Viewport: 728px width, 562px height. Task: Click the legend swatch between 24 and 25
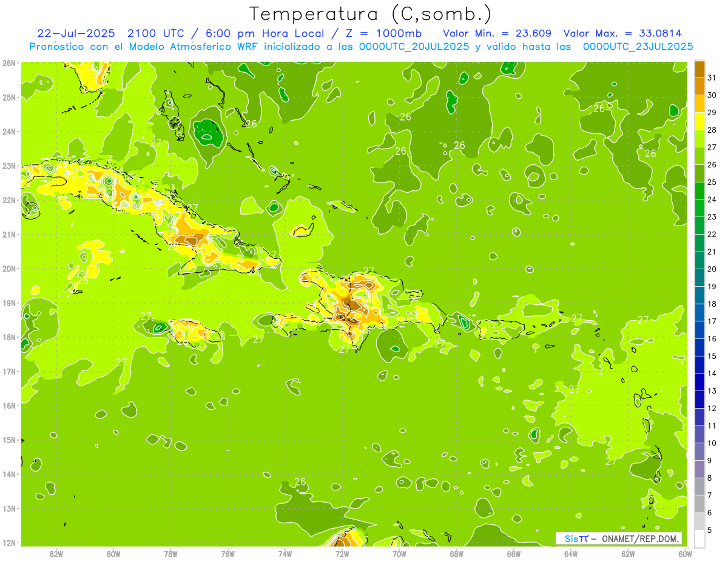click(699, 190)
